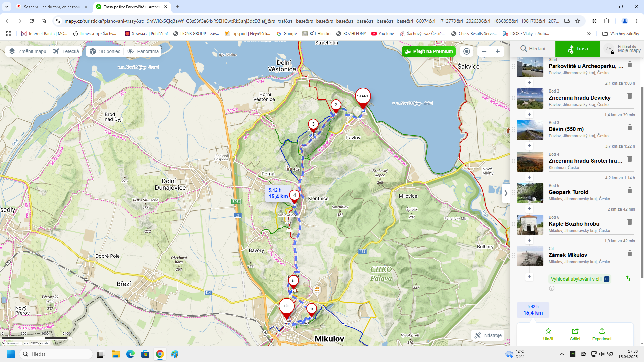
Task: Expand the hidden bookmarks overflow chevron
Action: [x=589, y=34]
